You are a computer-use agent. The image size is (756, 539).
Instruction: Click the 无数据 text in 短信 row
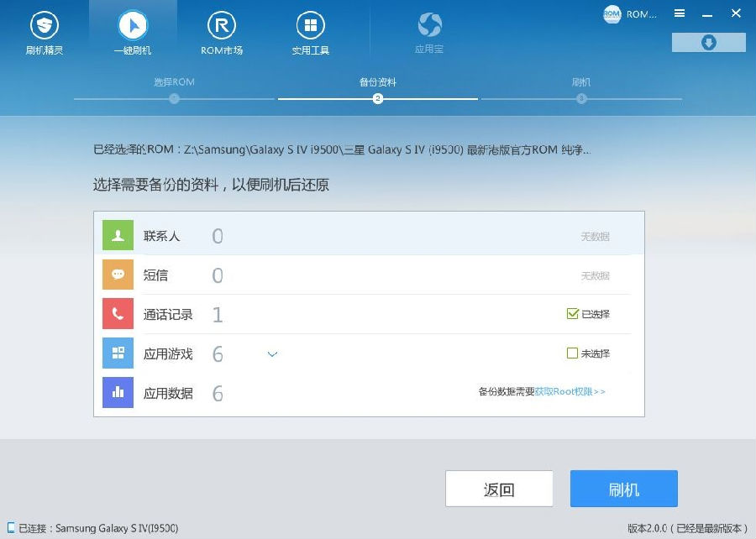click(595, 275)
